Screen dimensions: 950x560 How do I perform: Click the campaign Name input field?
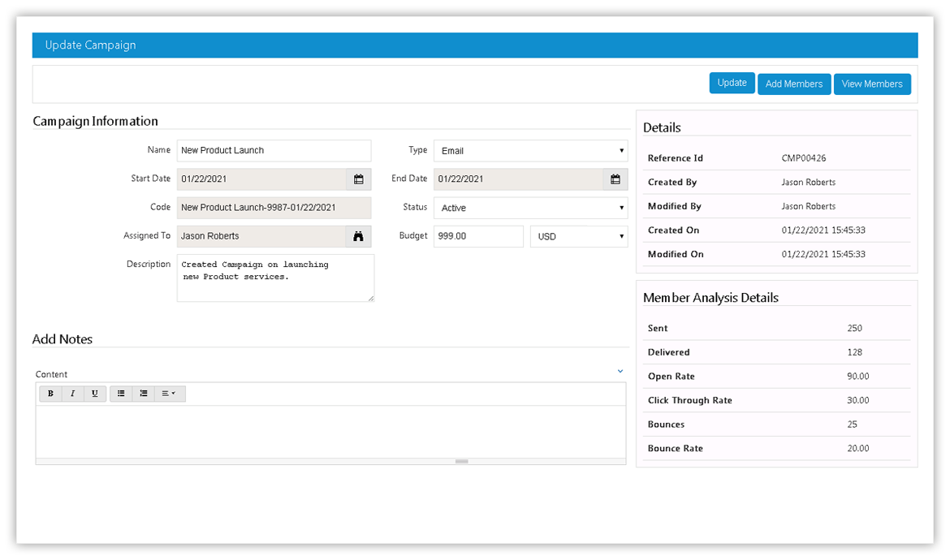[x=274, y=151]
